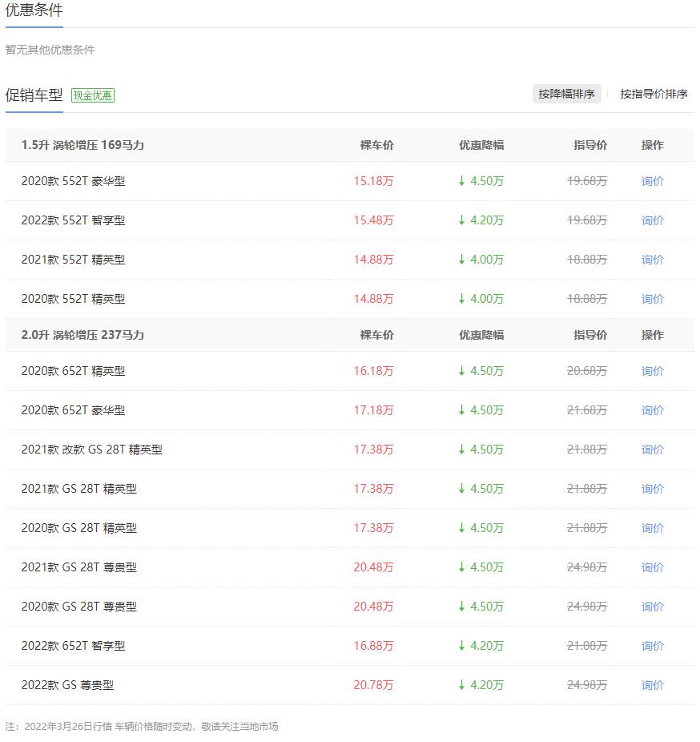The width and height of the screenshot is (700, 742).
Task: Select model name 2020款 652T 豪华型
Action: pos(74,409)
